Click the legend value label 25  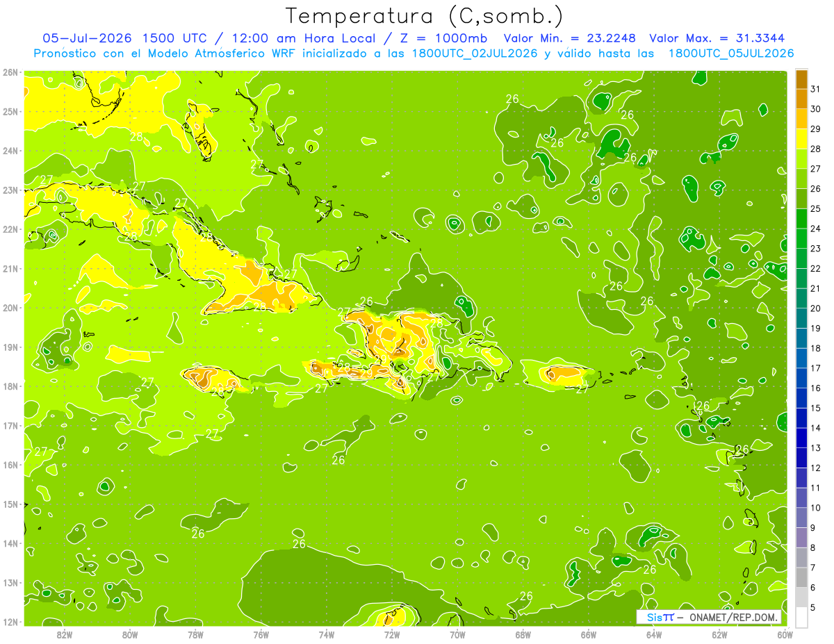(815, 208)
